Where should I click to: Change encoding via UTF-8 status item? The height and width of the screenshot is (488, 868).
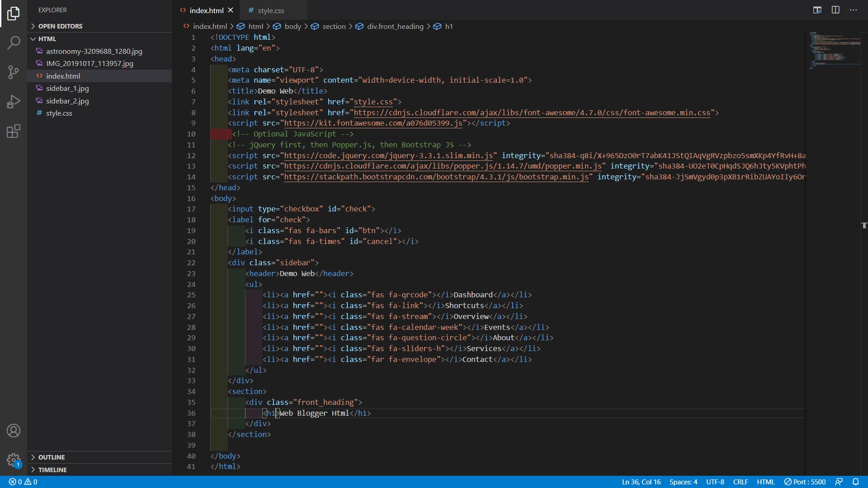[x=715, y=482]
